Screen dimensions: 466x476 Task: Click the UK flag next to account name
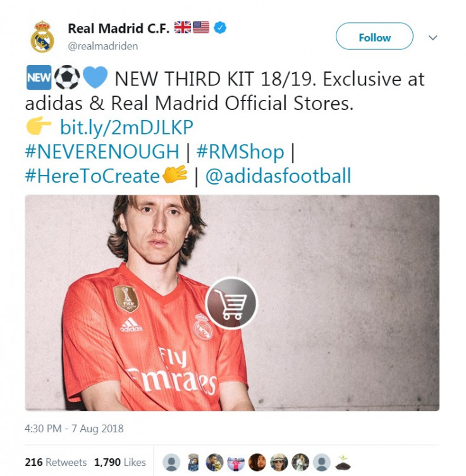click(x=183, y=27)
